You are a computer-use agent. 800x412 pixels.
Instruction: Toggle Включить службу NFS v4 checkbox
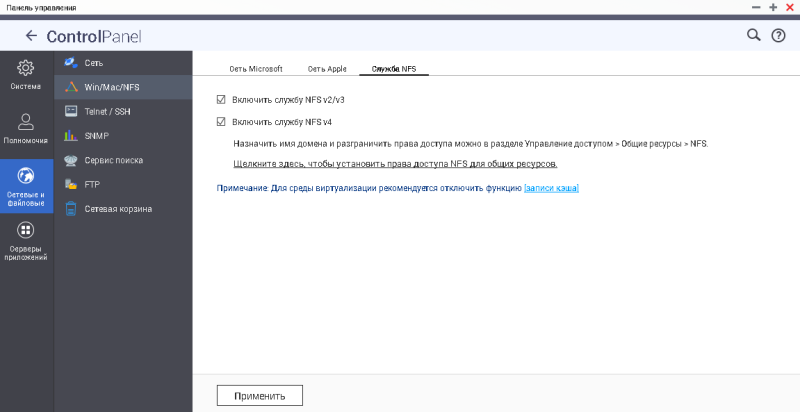221,122
